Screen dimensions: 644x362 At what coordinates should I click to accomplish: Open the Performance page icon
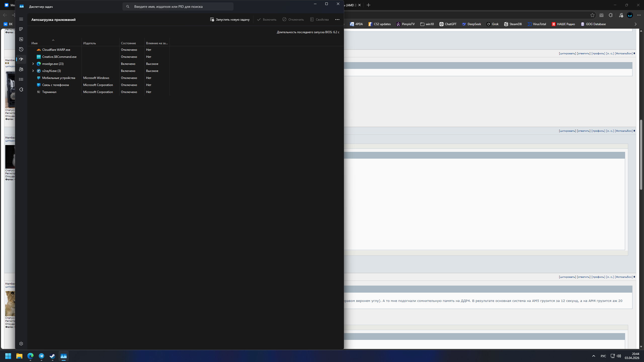click(21, 39)
